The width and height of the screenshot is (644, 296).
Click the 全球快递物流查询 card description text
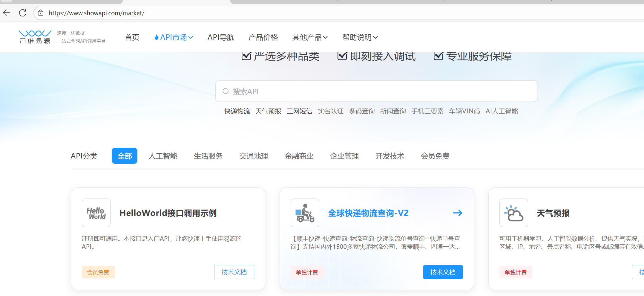tap(375, 242)
